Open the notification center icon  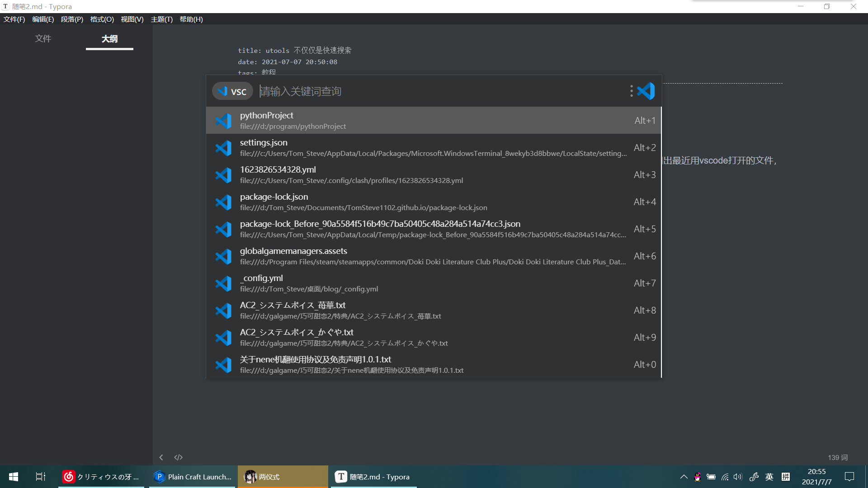[849, 477]
